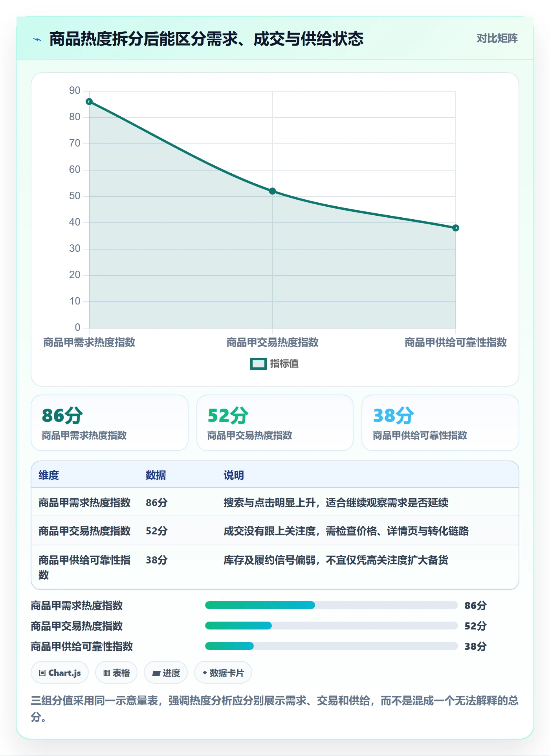Click table cell 商品甲交易热度指数
Image resolution: width=550 pixels, height=756 pixels.
click(84, 531)
